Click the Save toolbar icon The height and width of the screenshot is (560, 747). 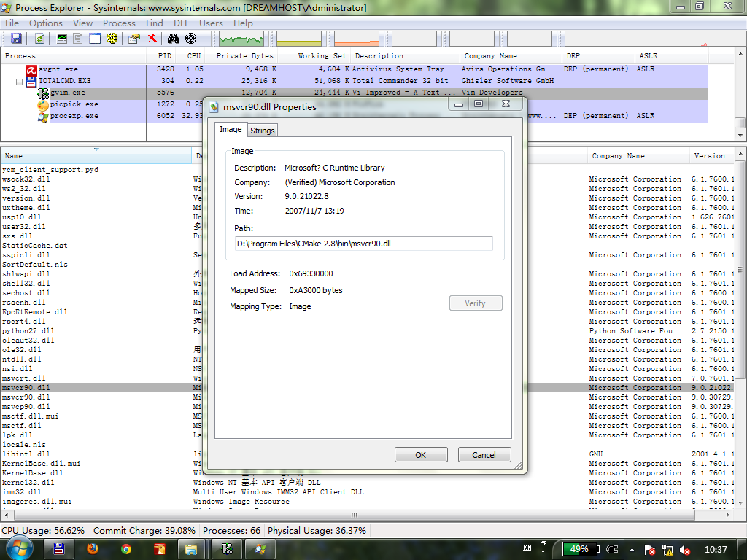coord(17,39)
